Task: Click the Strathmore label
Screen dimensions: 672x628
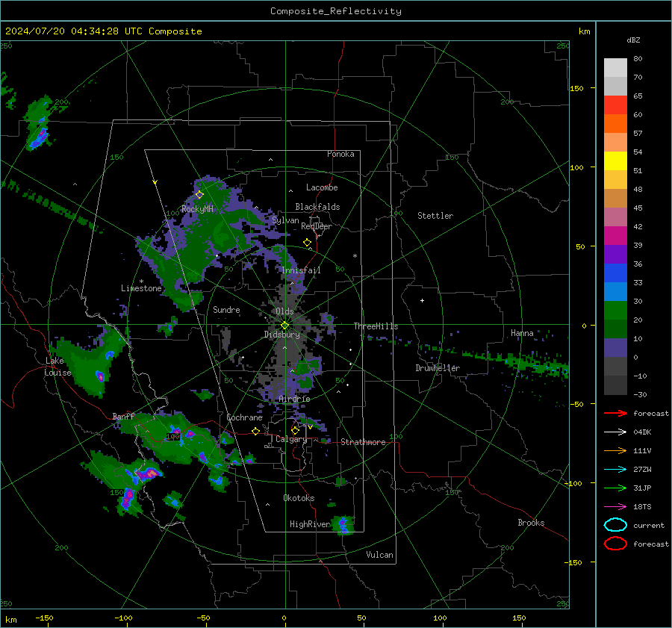Action: (363, 442)
